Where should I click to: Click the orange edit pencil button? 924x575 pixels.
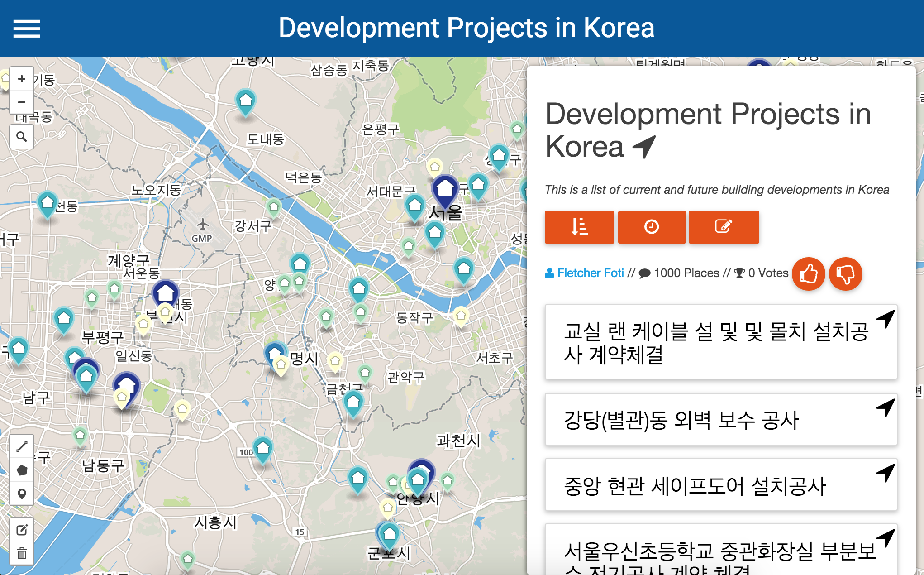pyautogui.click(x=724, y=227)
